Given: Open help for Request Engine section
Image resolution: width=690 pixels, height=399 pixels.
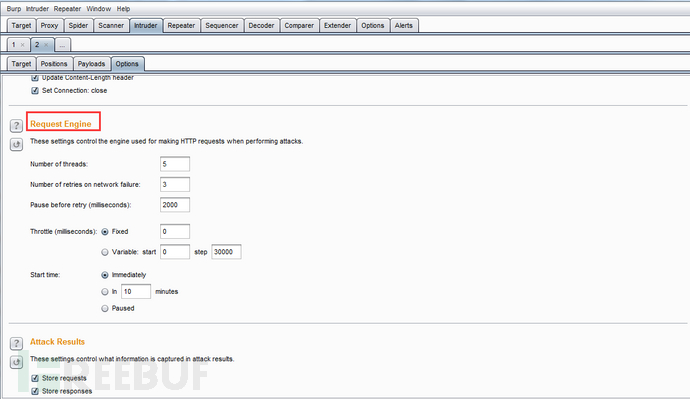Looking at the screenshot, I should tap(16, 126).
